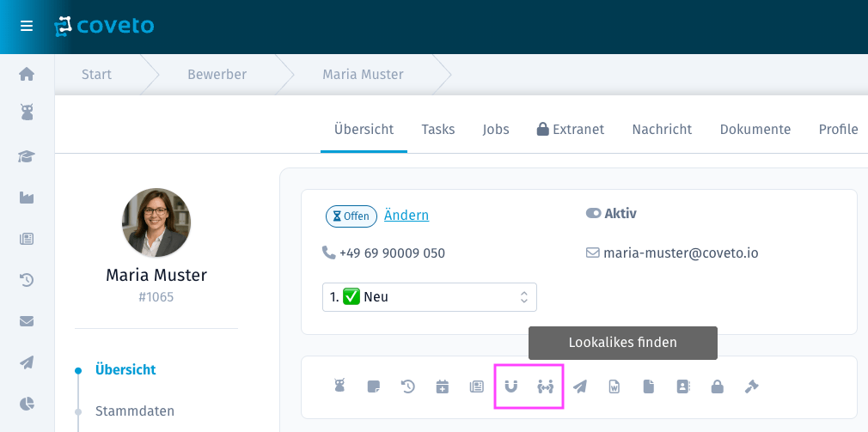Click the gavel icon in action toolbar
Screen dimensions: 868x432
752,386
